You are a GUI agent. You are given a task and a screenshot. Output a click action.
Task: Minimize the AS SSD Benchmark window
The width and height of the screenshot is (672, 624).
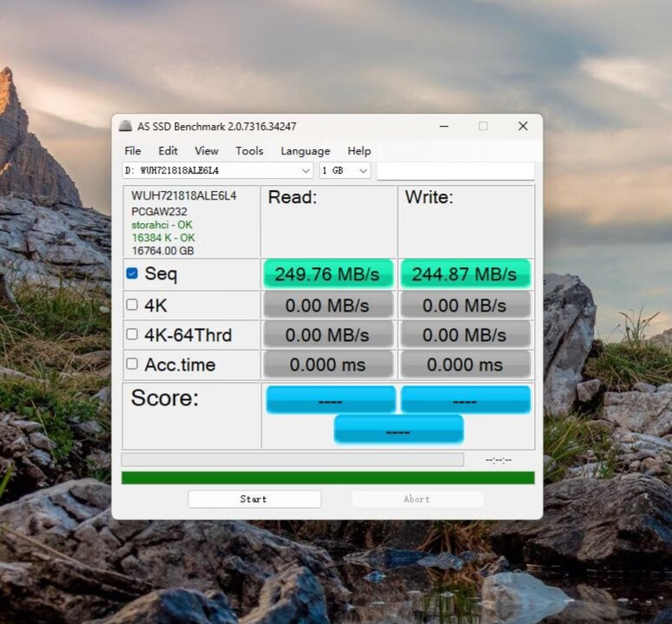click(x=444, y=126)
